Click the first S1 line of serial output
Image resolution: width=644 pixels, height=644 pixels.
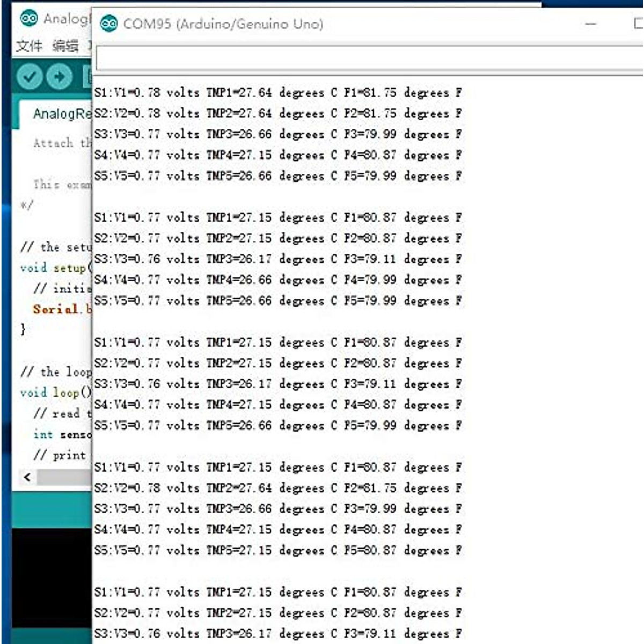pyautogui.click(x=277, y=93)
